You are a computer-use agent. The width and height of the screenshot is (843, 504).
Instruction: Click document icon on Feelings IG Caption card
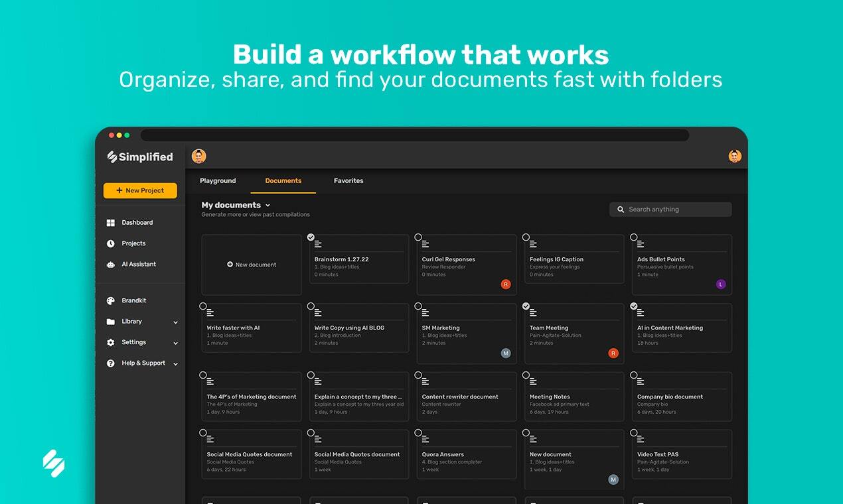(x=533, y=245)
